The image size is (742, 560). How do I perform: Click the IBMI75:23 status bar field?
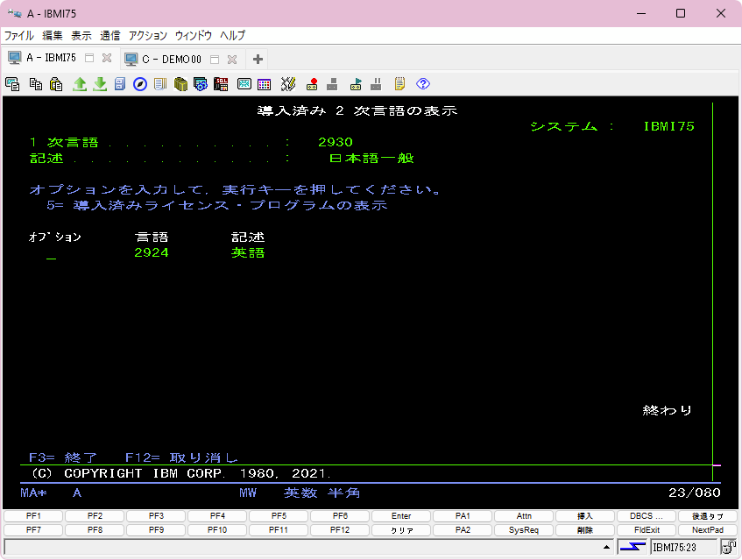tap(684, 547)
